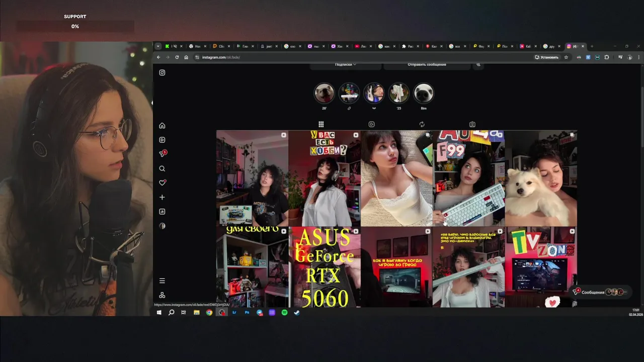
Task: Click the browser Forward arrow
Action: [168, 57]
